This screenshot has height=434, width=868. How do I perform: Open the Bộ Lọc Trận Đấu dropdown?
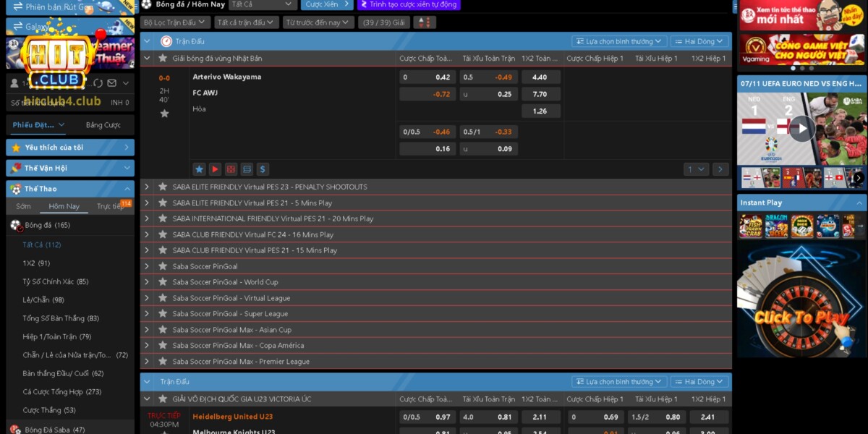(x=176, y=22)
